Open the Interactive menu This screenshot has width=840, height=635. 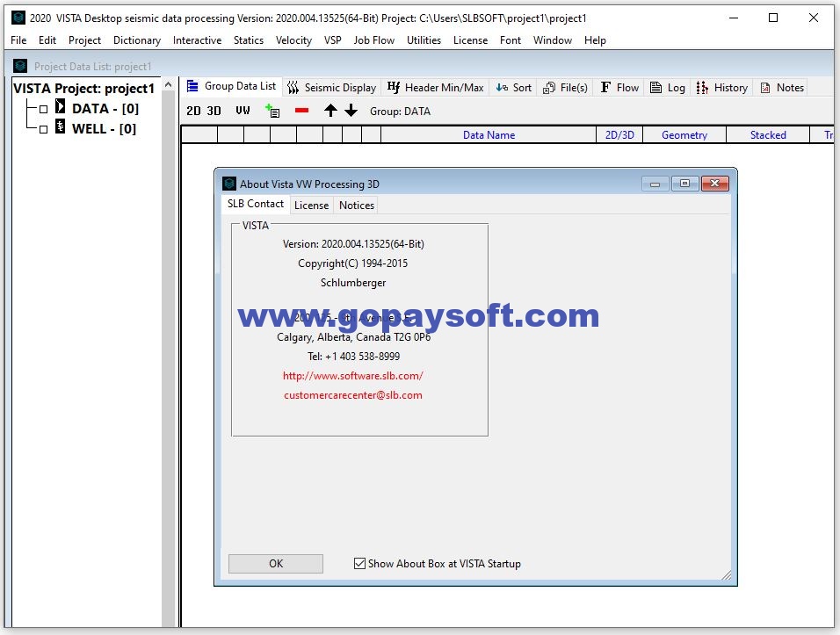pos(197,40)
